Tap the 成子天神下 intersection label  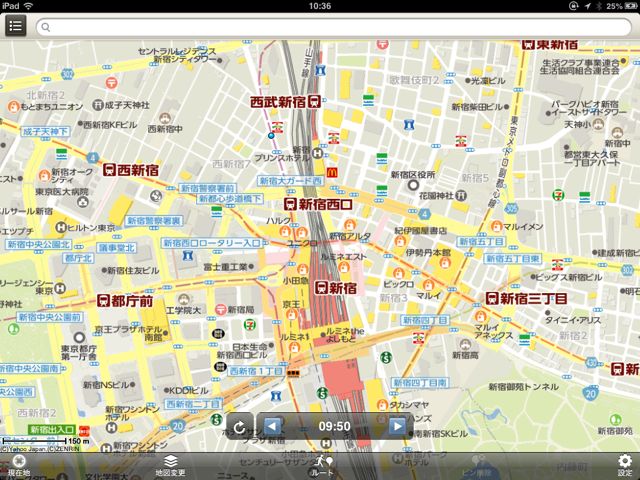(x=45, y=131)
